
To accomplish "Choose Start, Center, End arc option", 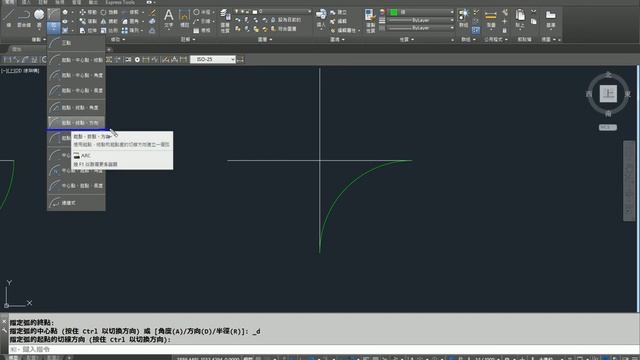I will 76,60.
